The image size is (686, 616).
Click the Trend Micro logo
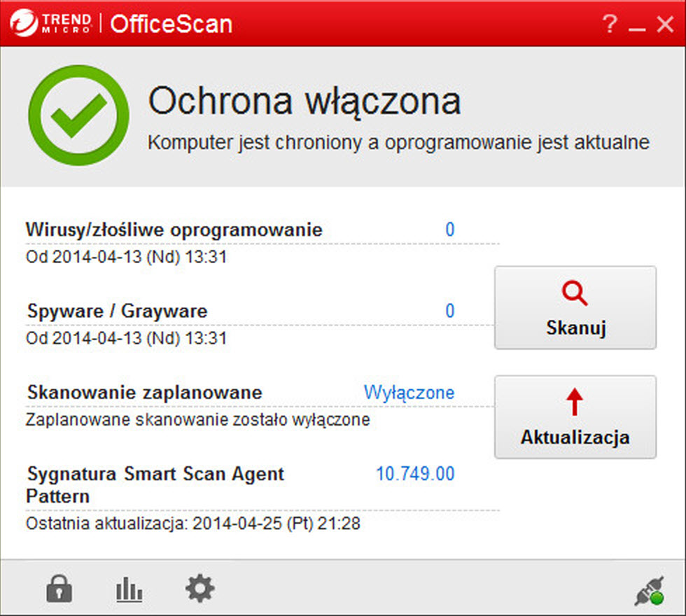(51, 24)
